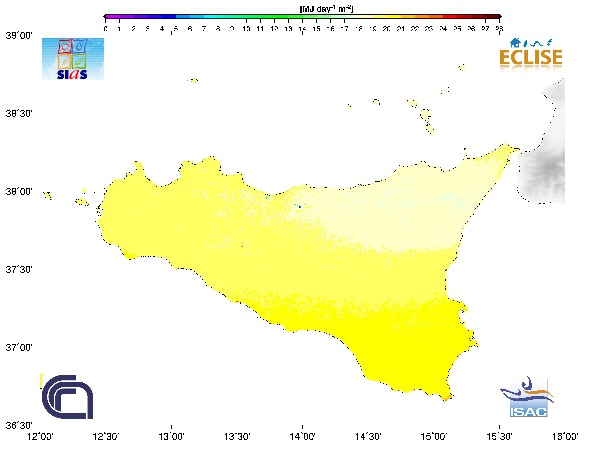Click the colorbar tick label 20
Viewport: 600px width, 450px height.
tap(386, 29)
